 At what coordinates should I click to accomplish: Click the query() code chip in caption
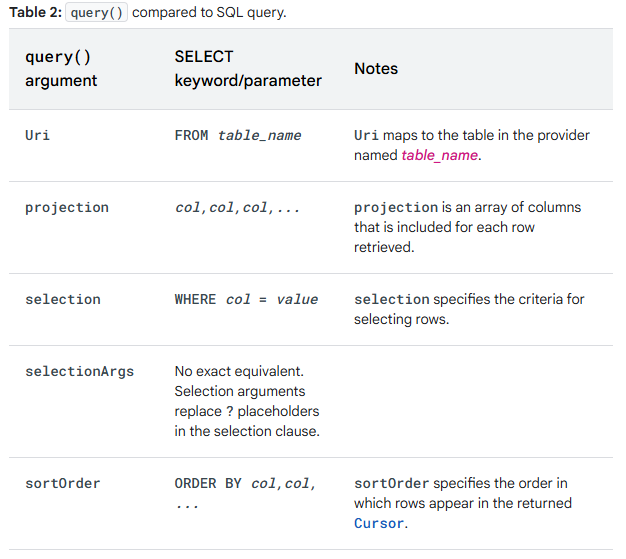97,13
